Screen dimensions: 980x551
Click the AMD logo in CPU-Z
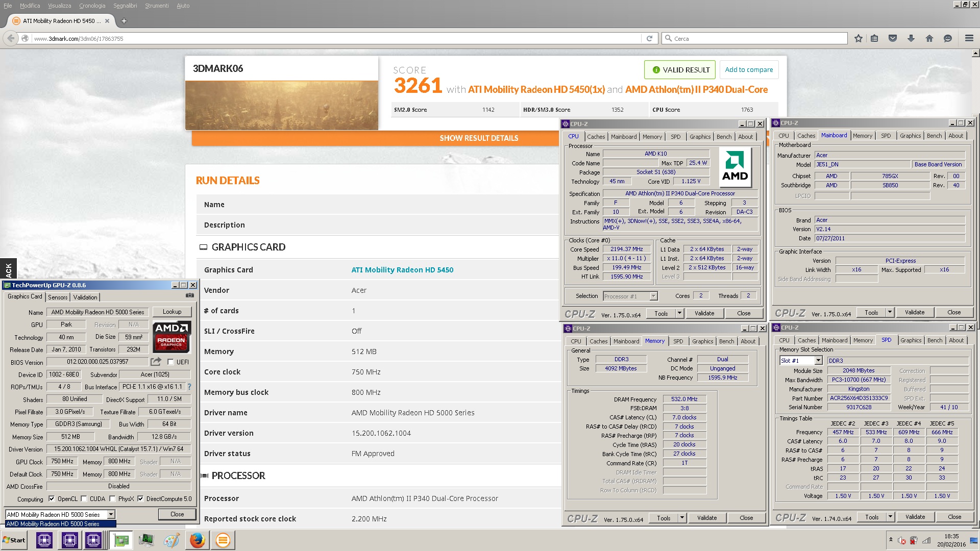735,168
